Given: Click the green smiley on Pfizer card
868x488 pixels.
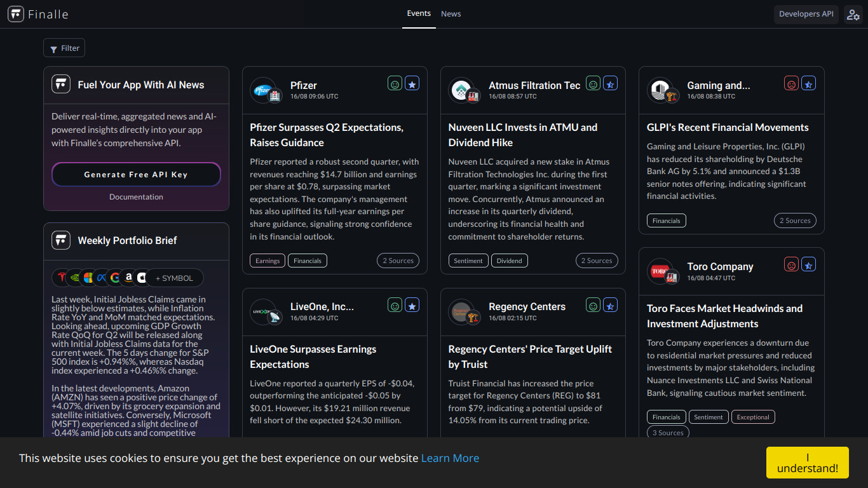Looking at the screenshot, I should [x=395, y=83].
